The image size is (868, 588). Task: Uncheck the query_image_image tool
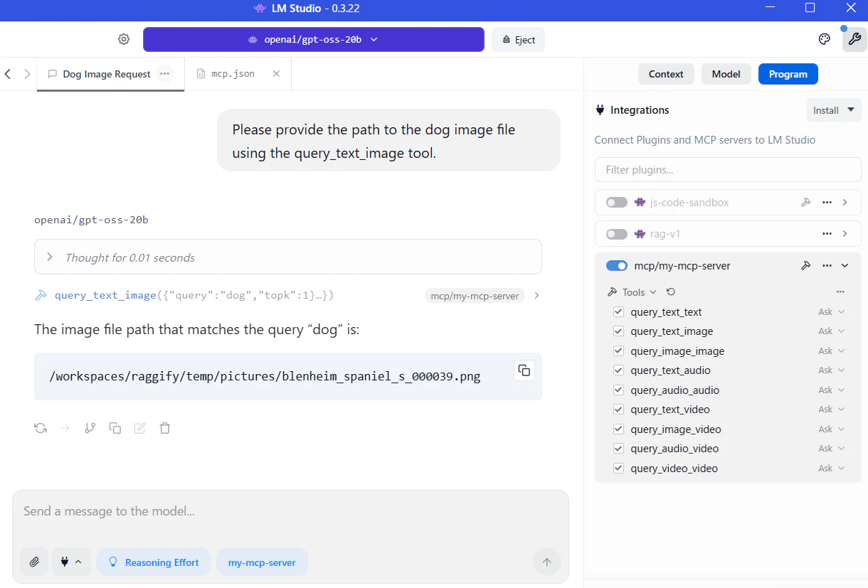(618, 351)
